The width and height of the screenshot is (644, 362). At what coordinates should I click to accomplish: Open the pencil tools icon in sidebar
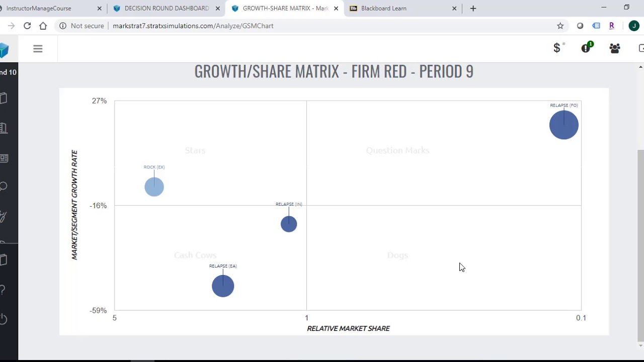point(3,217)
